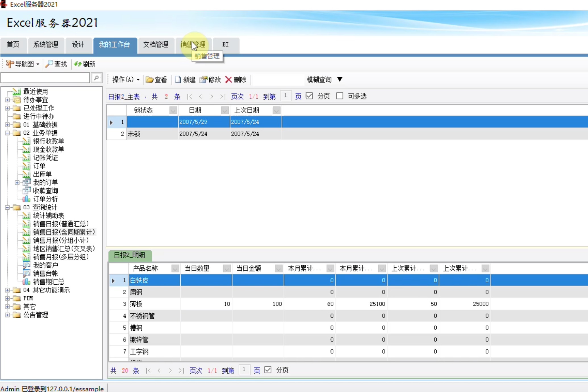
Task: Click the magnifier search button in left panel
Action: (97, 78)
